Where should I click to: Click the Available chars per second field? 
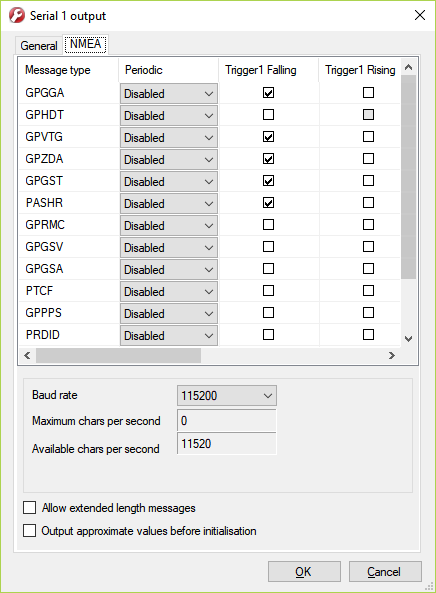227,443
